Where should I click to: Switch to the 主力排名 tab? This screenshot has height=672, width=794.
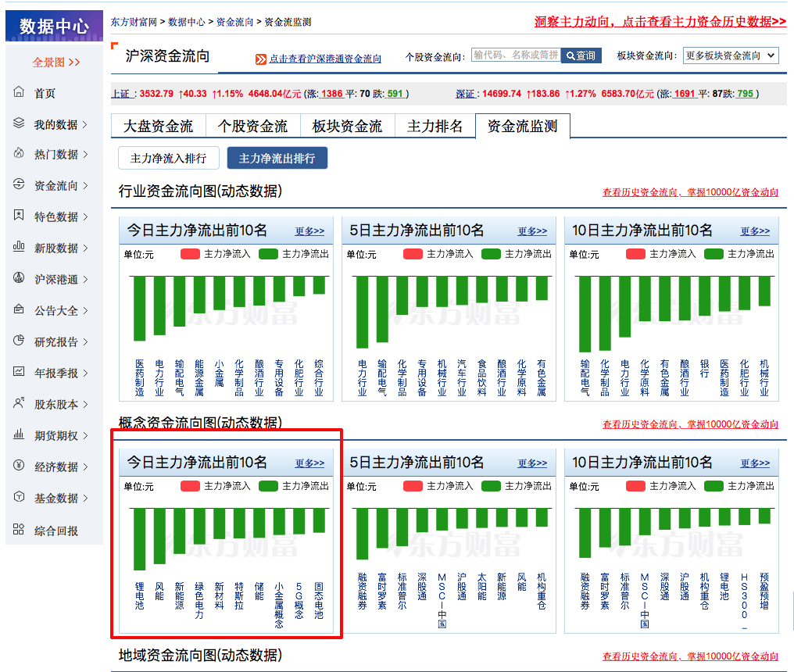(435, 126)
